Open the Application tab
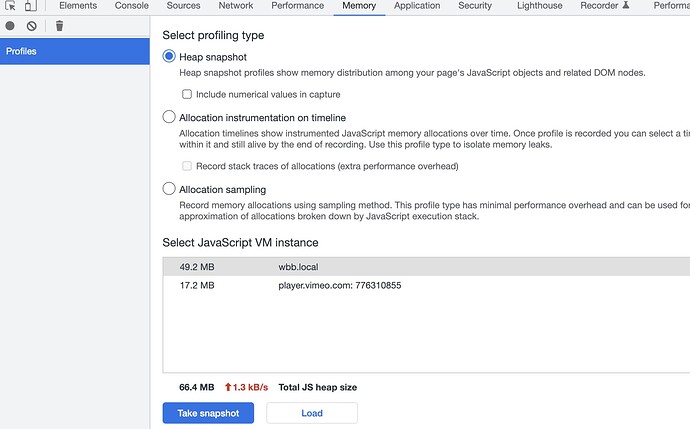 point(417,6)
